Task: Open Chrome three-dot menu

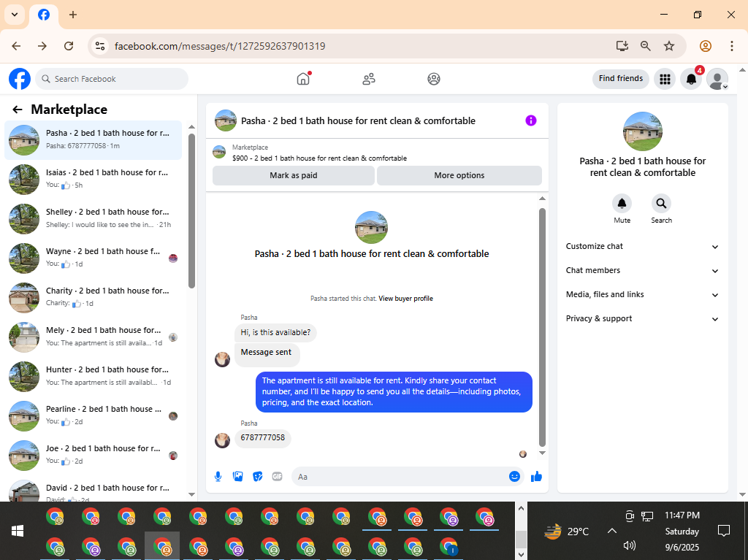Action: pyautogui.click(x=732, y=46)
